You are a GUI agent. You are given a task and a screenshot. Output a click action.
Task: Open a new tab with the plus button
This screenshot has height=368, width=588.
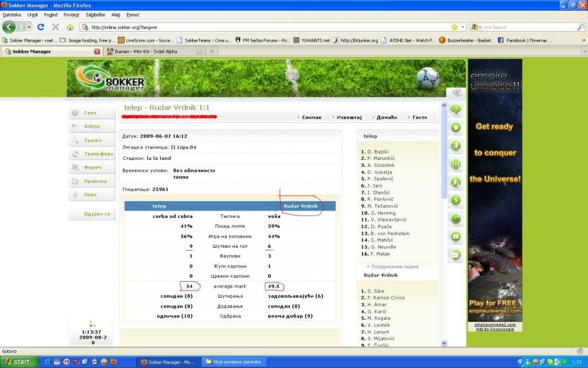[x=211, y=51]
